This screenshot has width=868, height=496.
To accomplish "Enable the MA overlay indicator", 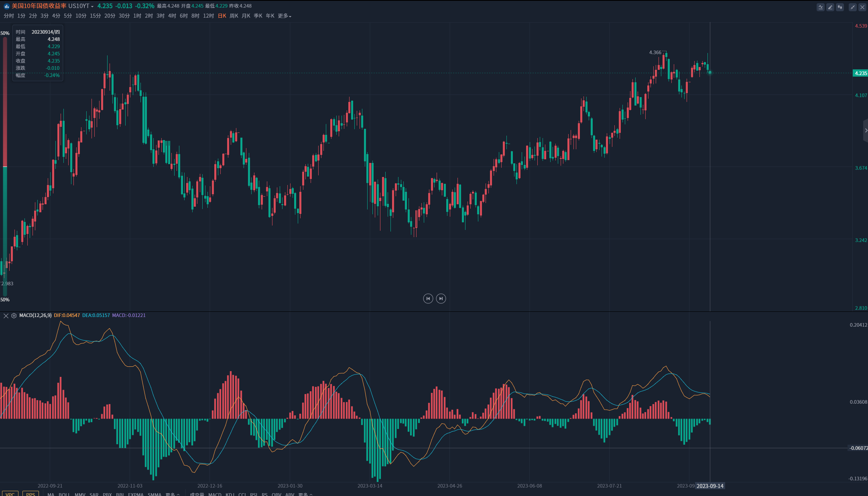I will click(x=51, y=494).
